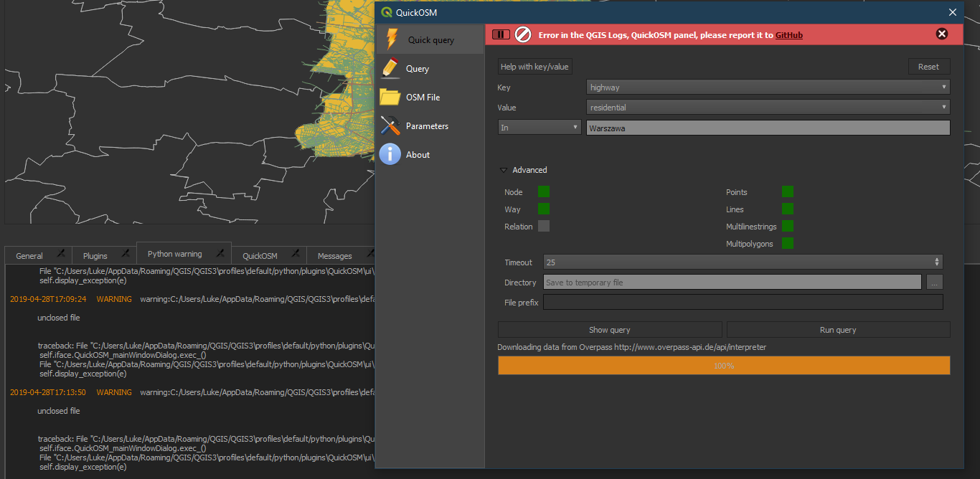The image size is (980, 479).
Task: Close the General log tab pin icon
Action: (x=61, y=254)
